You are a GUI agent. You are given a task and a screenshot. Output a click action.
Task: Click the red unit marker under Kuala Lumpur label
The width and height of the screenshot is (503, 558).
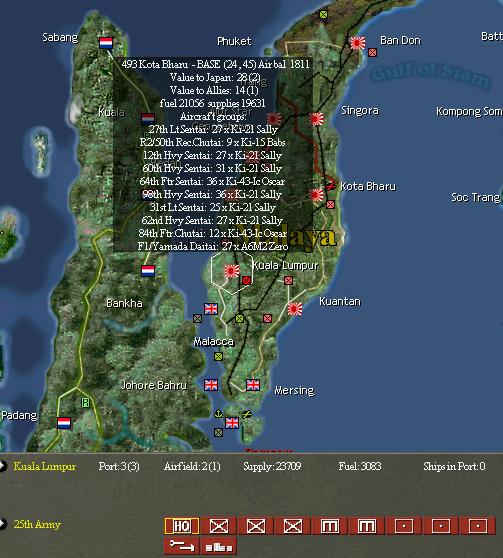(288, 280)
